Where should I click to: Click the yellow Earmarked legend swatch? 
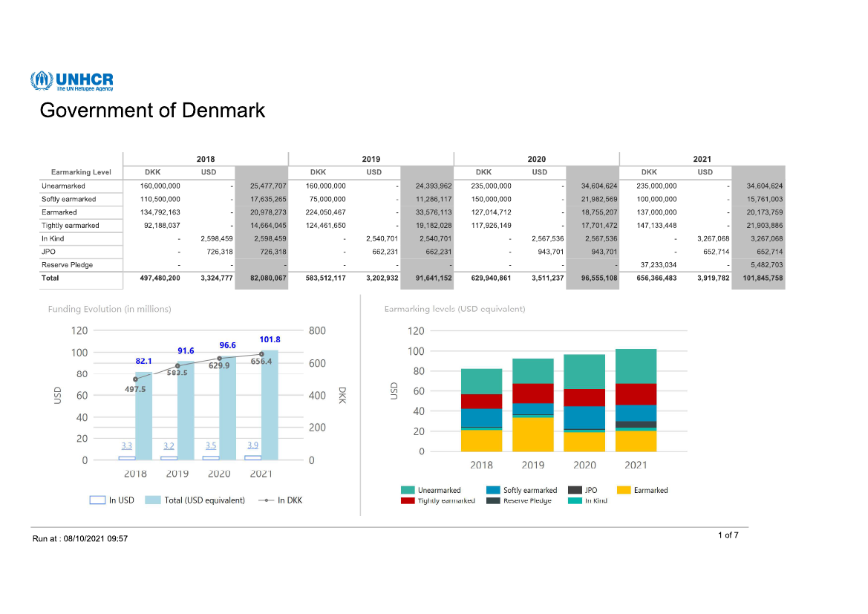pos(624,490)
